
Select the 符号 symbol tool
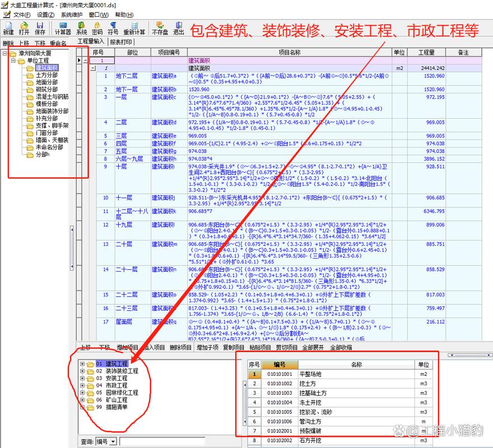click(113, 28)
